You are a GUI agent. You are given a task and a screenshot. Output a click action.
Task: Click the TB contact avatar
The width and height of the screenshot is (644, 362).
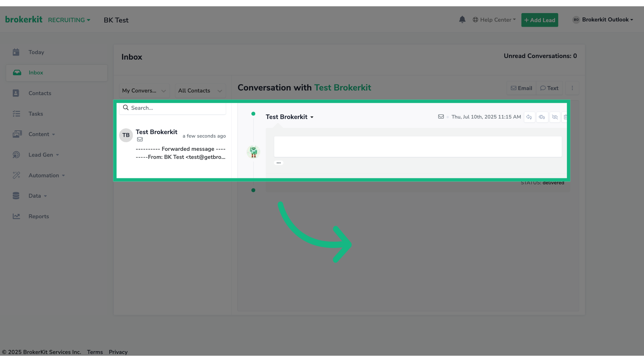coord(126,135)
